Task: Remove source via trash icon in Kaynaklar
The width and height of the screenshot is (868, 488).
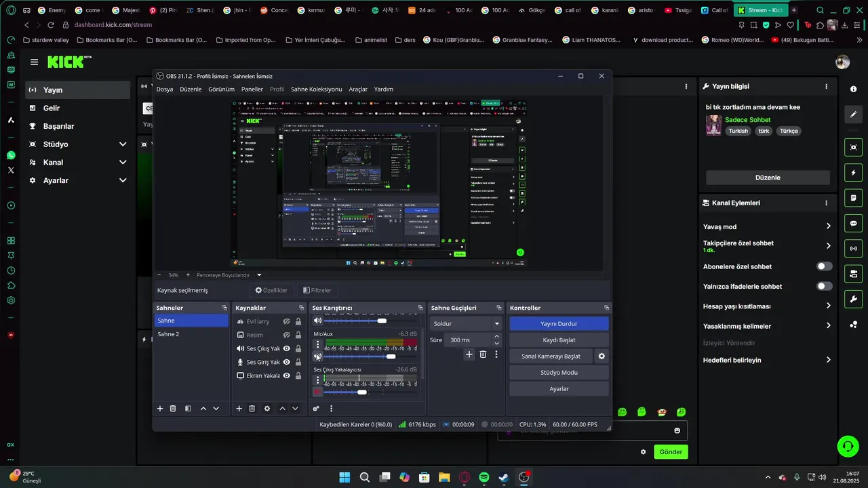Action: click(x=252, y=409)
